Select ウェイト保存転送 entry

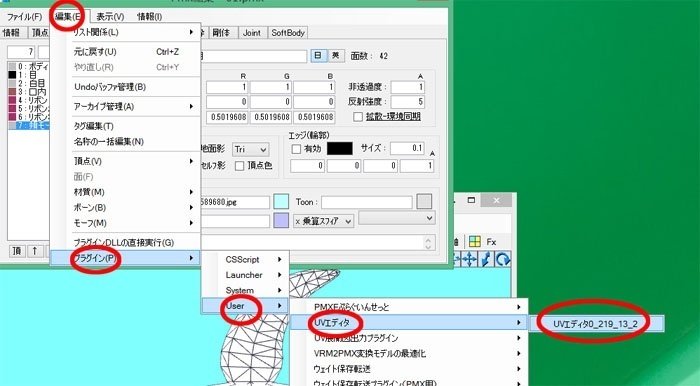[x=409, y=369]
